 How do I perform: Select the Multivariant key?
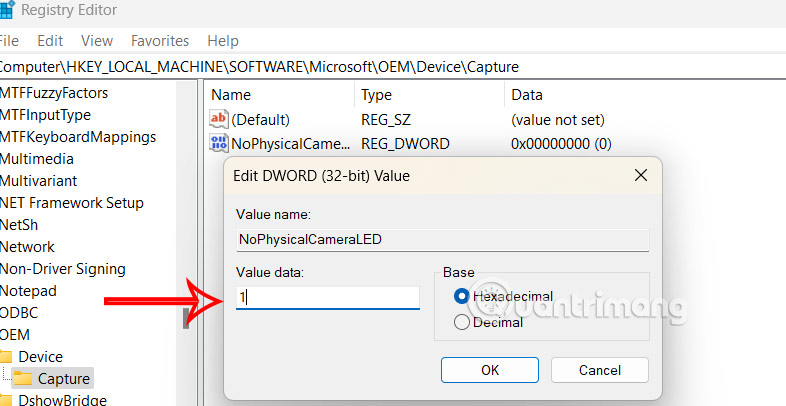pyautogui.click(x=39, y=180)
